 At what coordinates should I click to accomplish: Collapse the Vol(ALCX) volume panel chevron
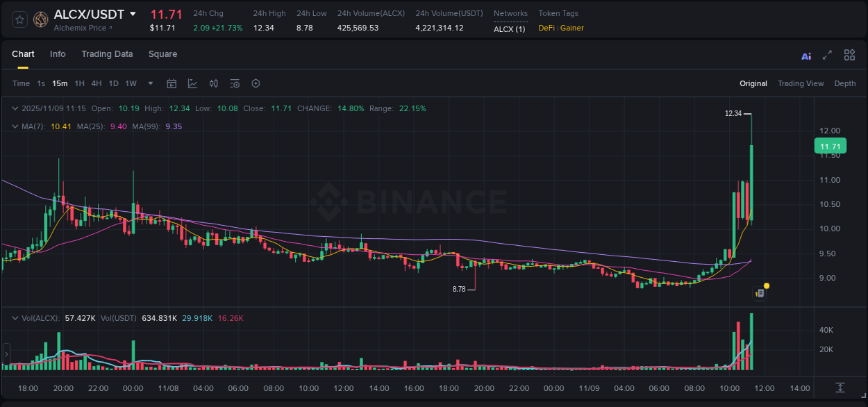pyautogui.click(x=14, y=317)
